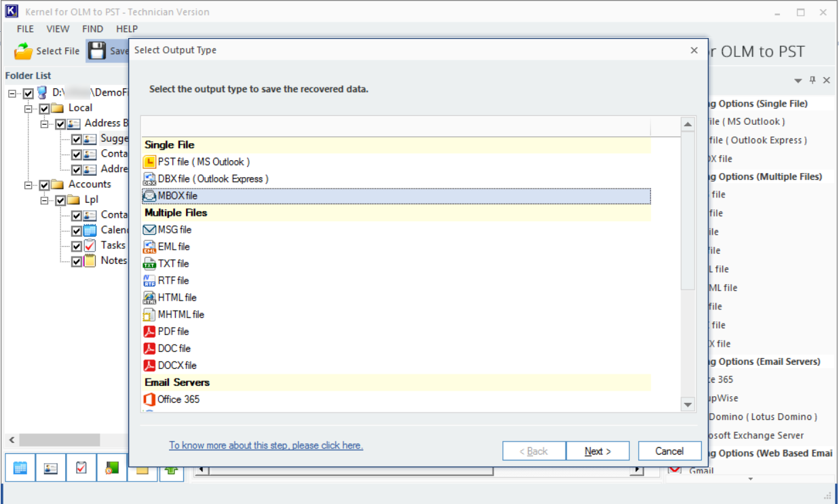839x504 pixels.
Task: Open the contacts view icon in bottom bar
Action: click(51, 468)
